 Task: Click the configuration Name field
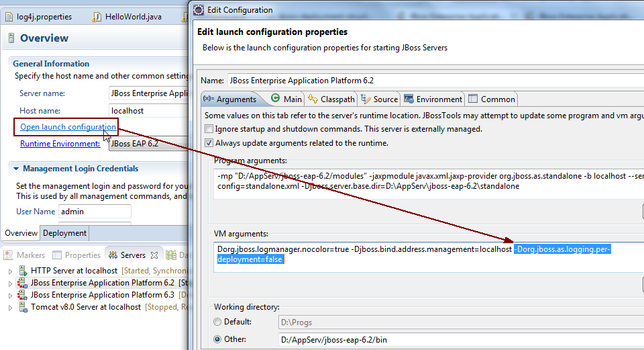[x=436, y=80]
